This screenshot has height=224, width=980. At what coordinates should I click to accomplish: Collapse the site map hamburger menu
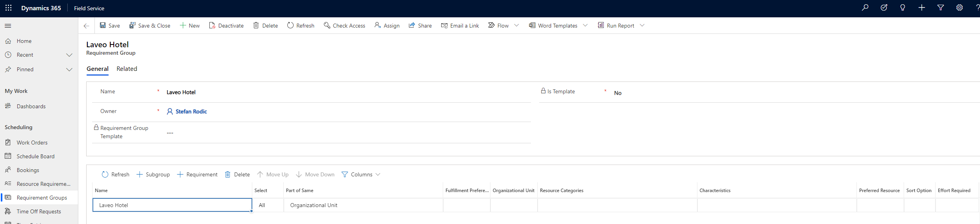coord(8,26)
